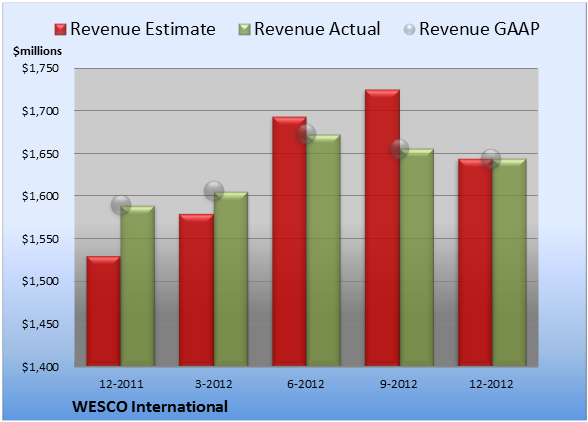Click the 'WESCO International' chart title
The width and height of the screenshot is (588, 422).
150,407
